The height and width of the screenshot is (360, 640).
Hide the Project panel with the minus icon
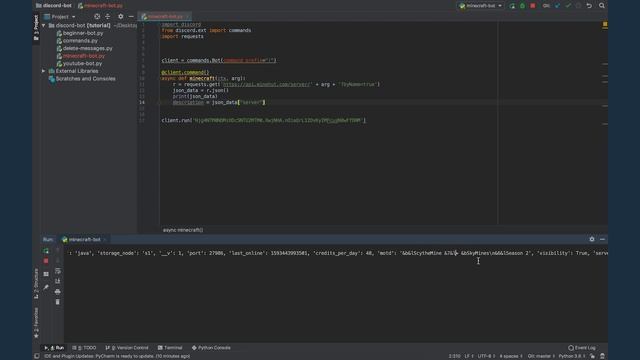(x=131, y=17)
